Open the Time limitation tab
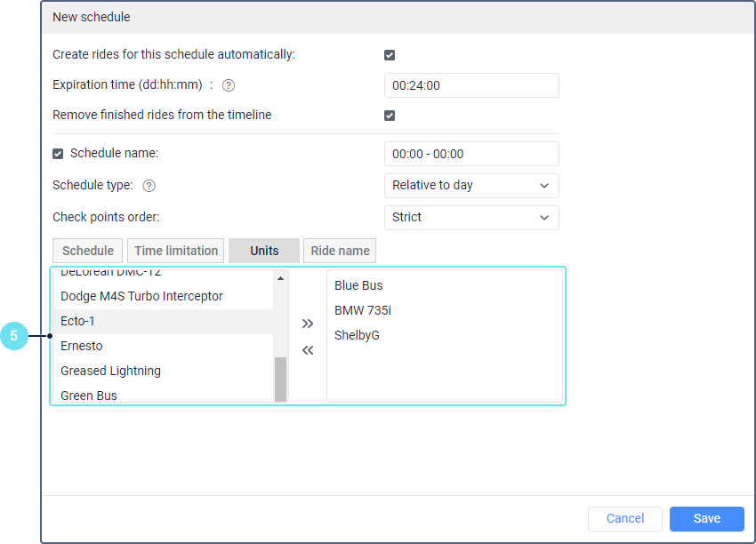 click(x=176, y=251)
